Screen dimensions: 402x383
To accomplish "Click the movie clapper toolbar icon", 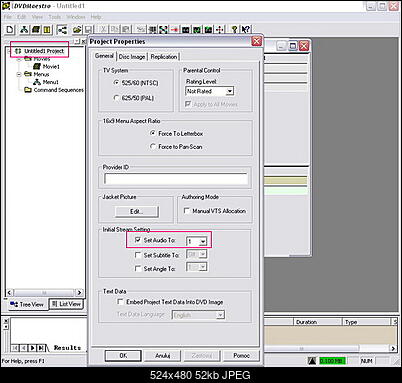I will coord(36,30).
